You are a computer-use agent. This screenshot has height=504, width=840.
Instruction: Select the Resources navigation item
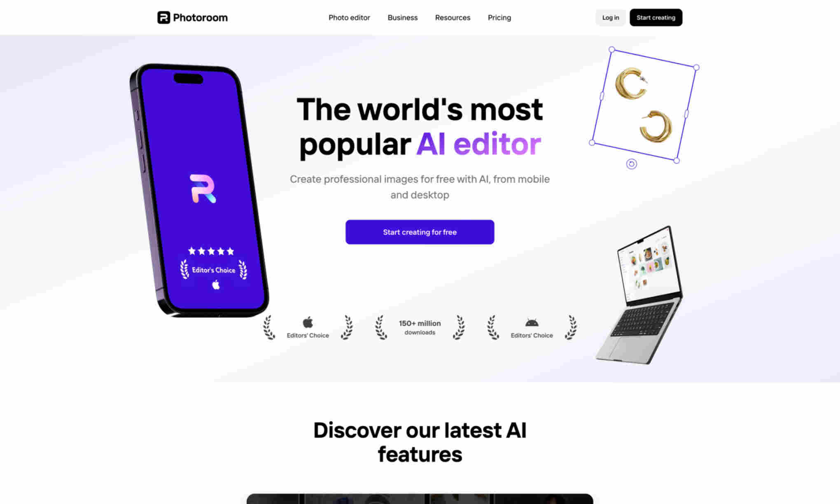point(453,17)
